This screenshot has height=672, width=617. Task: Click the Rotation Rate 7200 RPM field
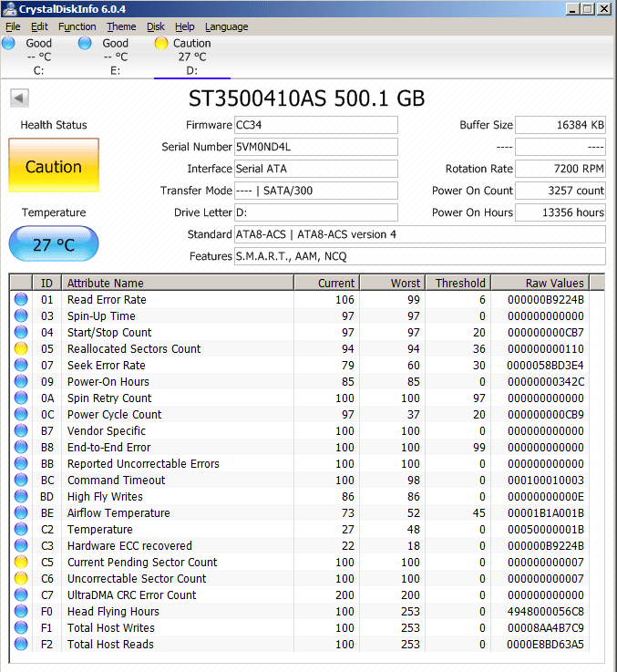coord(560,169)
